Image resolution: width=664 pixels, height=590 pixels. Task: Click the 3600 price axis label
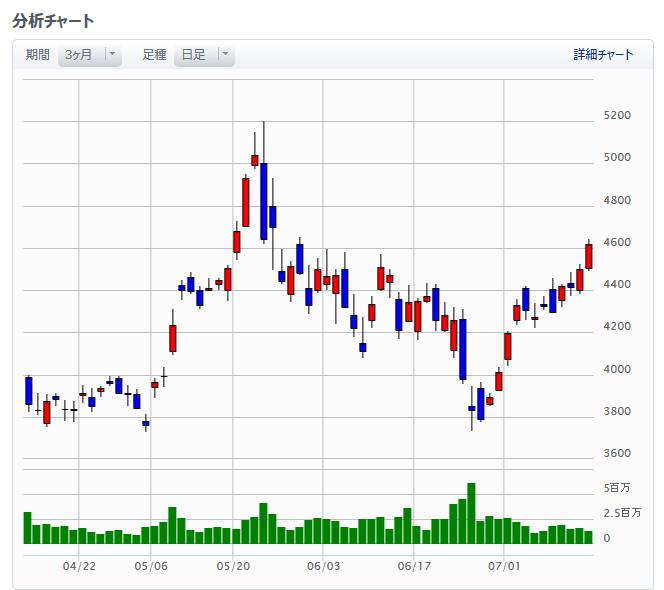[617, 454]
